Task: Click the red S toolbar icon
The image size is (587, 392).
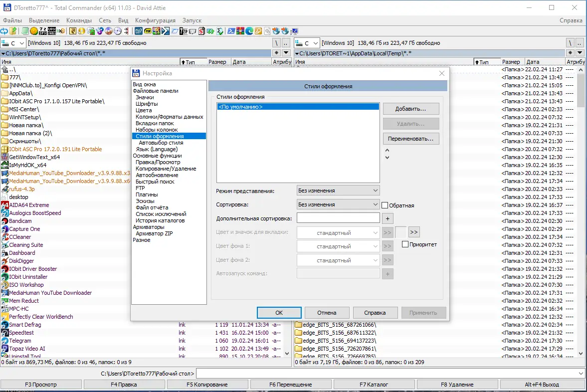Action: click(202, 31)
